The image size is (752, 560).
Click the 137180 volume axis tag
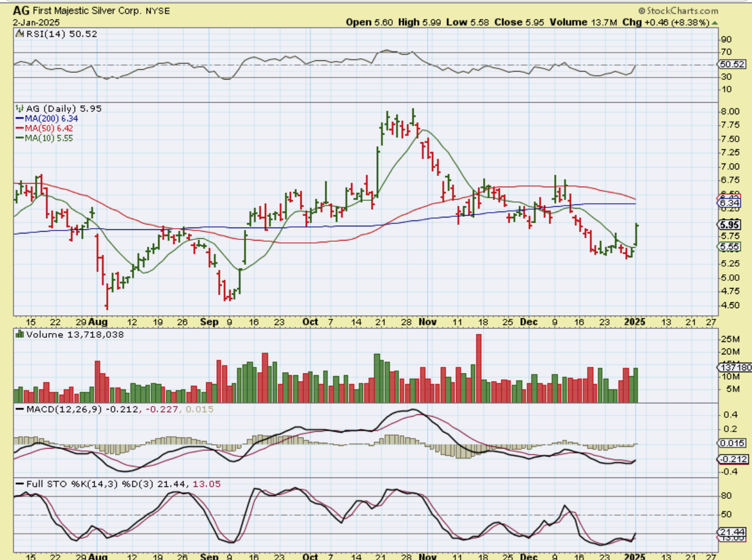click(x=735, y=368)
